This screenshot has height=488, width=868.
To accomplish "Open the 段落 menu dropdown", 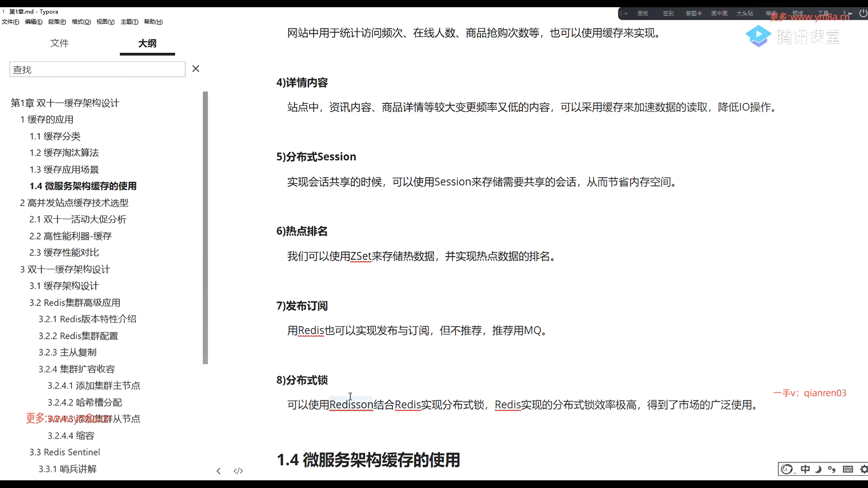I will tap(57, 22).
